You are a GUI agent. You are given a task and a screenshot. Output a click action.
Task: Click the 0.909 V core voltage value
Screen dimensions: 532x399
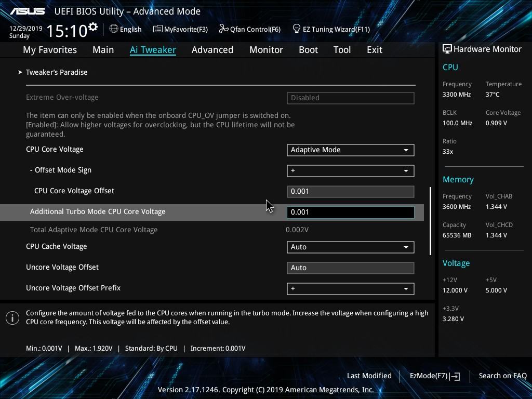coord(496,123)
